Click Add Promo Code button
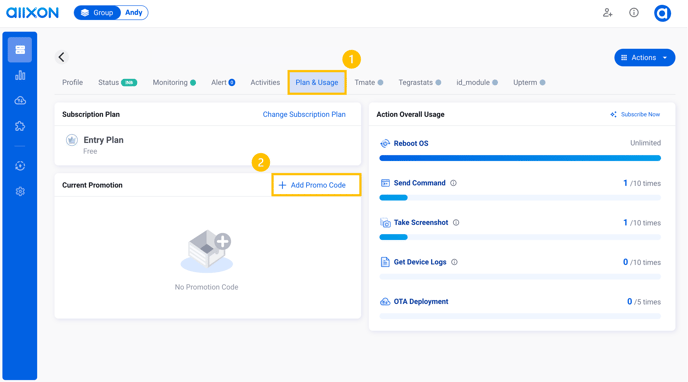Image resolution: width=688 pixels, height=382 pixels. (316, 185)
